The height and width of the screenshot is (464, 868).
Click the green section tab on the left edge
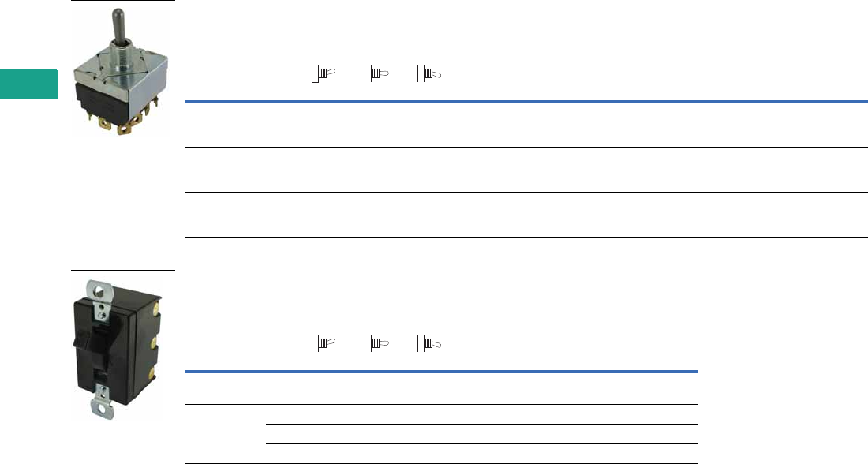28,84
